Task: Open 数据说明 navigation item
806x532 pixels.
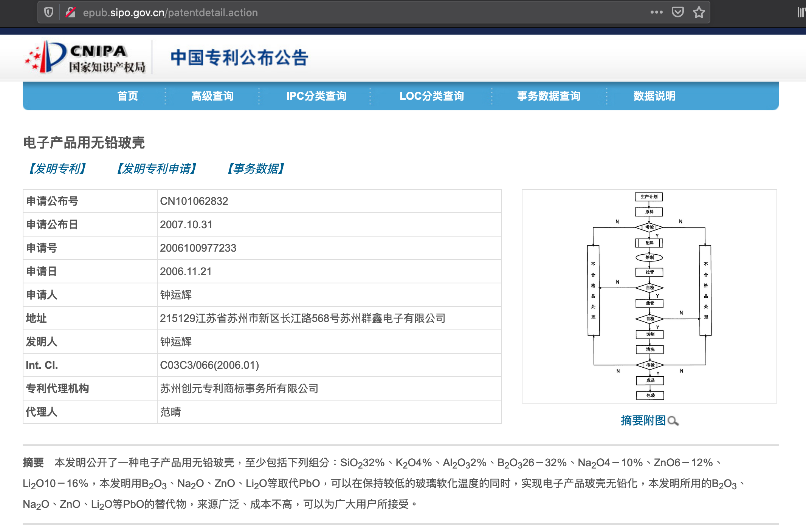Action: tap(654, 96)
